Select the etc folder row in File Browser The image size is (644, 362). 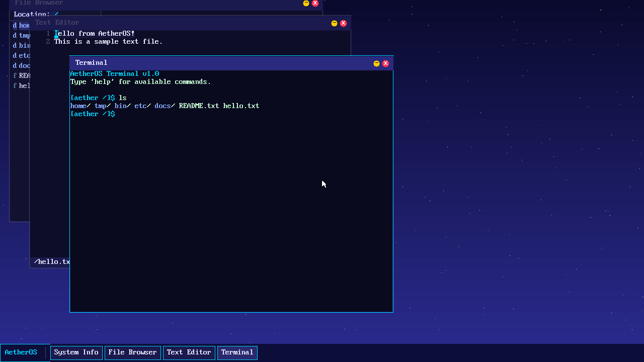[x=20, y=56]
